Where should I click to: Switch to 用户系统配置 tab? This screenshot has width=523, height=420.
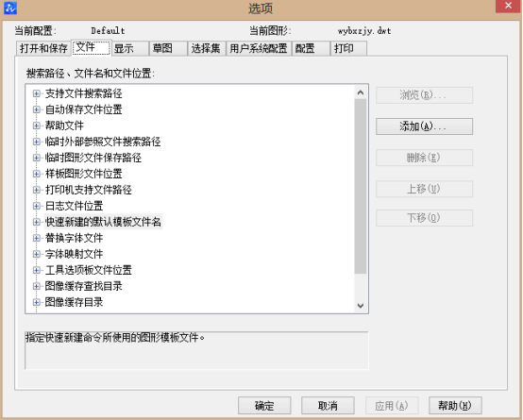(x=259, y=49)
